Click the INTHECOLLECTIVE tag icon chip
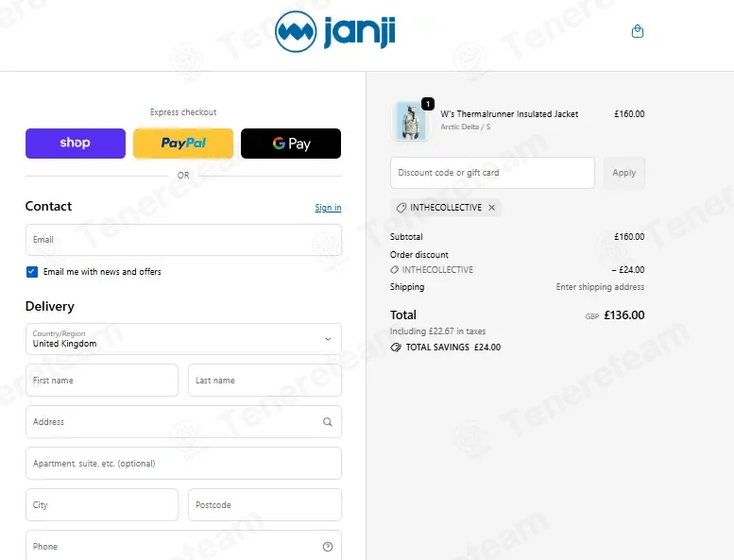 click(446, 207)
